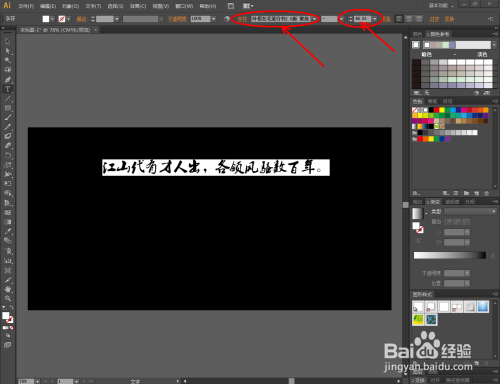This screenshot has height=384, width=500.
Task: Select the Lasso tool
Action: pos(8,70)
